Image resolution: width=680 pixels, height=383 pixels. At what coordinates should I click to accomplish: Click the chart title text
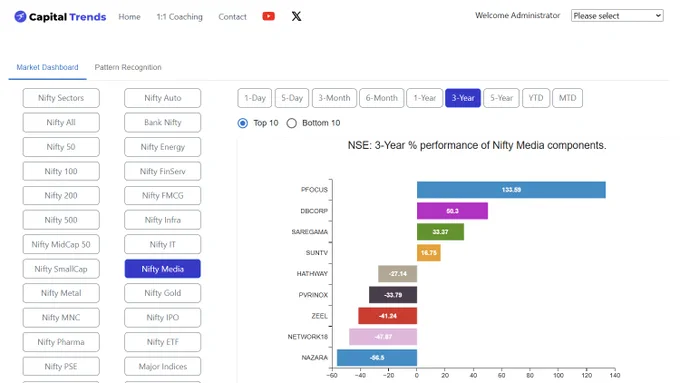pos(477,145)
